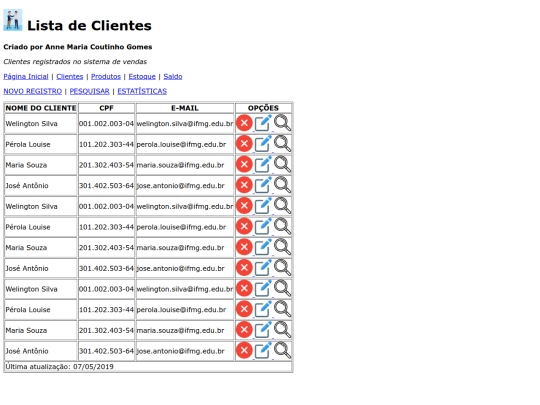Viewport: 540px width, 405px height.
Task: Open magnifier for third Maria Souza row
Action: click(282, 330)
